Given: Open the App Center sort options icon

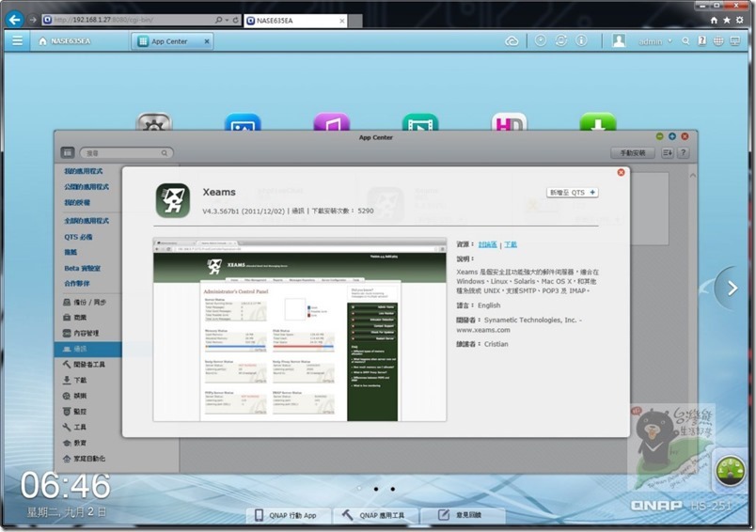Looking at the screenshot, I should pos(668,153).
